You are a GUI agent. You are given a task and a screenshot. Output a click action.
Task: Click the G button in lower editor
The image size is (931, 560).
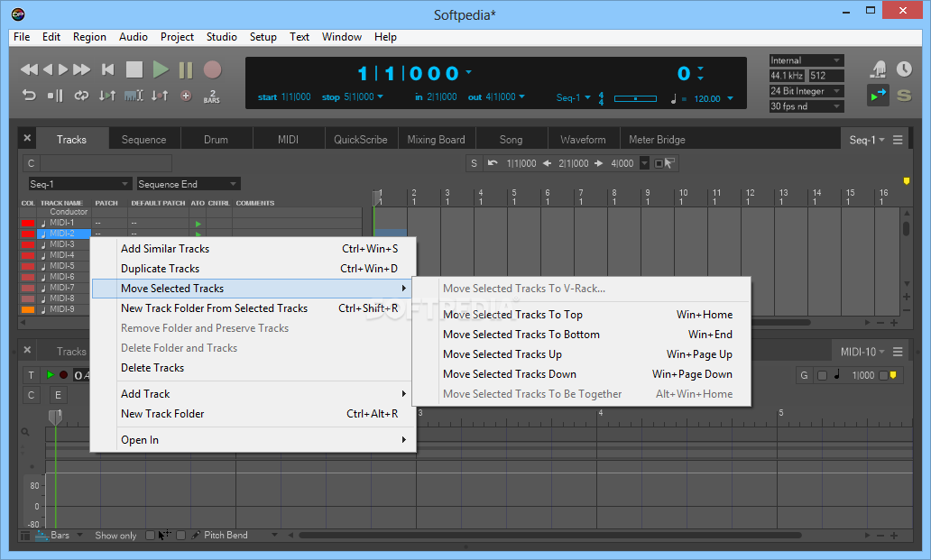804,375
